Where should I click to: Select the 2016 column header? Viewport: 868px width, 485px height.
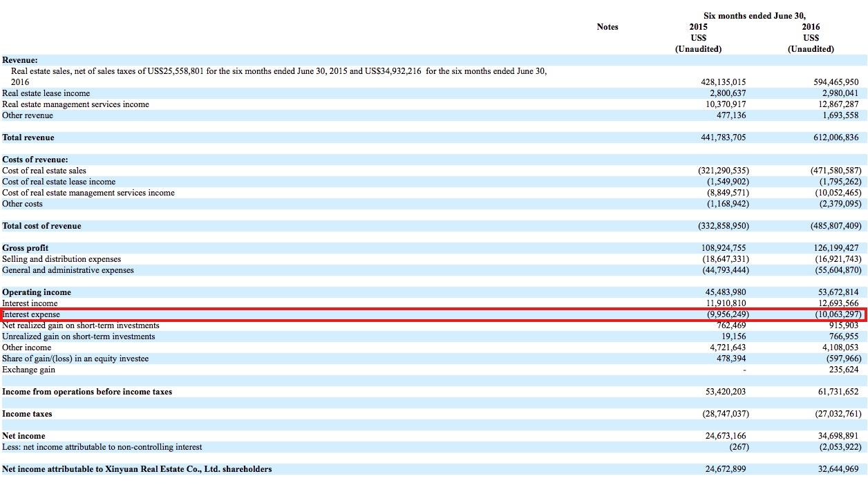pos(810,27)
